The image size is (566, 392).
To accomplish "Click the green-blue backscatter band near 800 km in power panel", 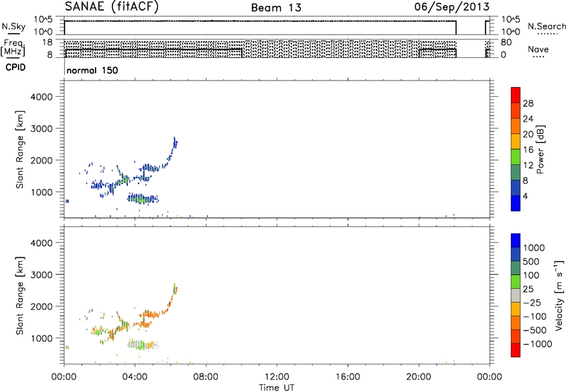I will coord(143,198).
